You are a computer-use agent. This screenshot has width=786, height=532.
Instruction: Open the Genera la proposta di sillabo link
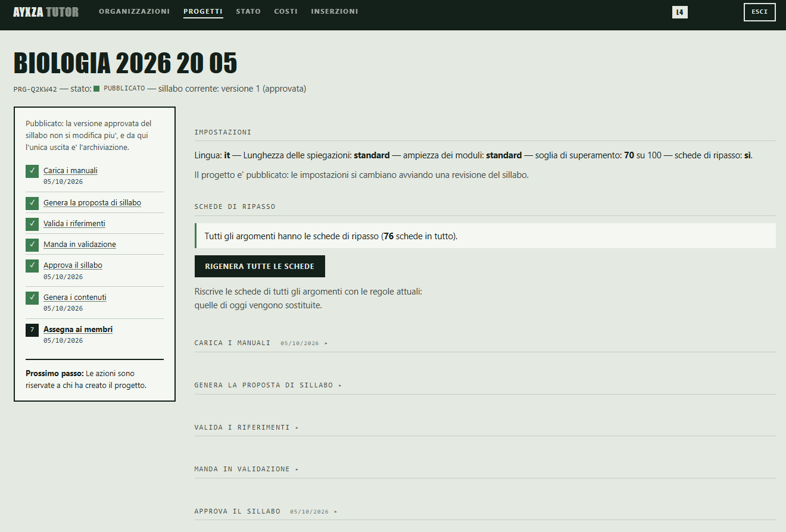point(92,203)
